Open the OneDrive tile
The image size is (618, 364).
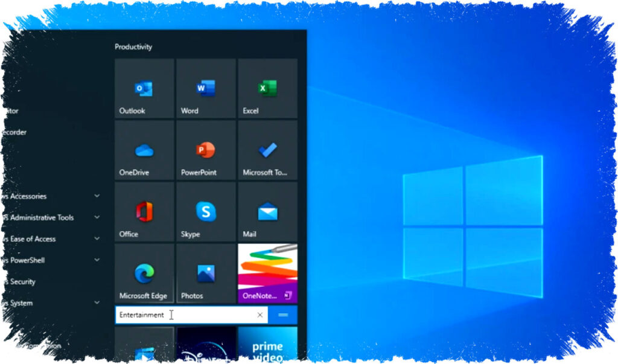(x=144, y=150)
